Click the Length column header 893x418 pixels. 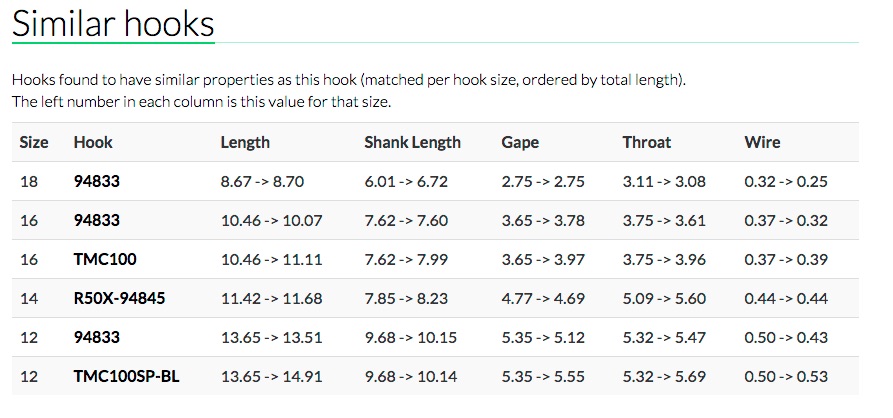point(245,142)
